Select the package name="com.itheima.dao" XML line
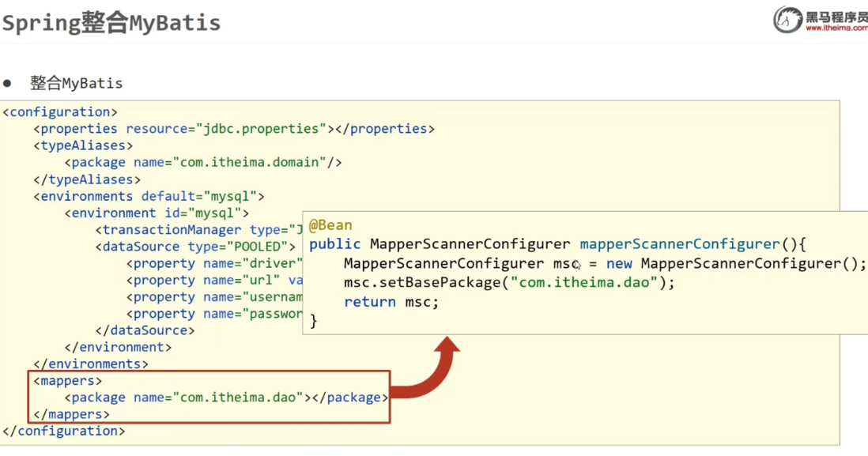This screenshot has height=456, width=868. [226, 398]
